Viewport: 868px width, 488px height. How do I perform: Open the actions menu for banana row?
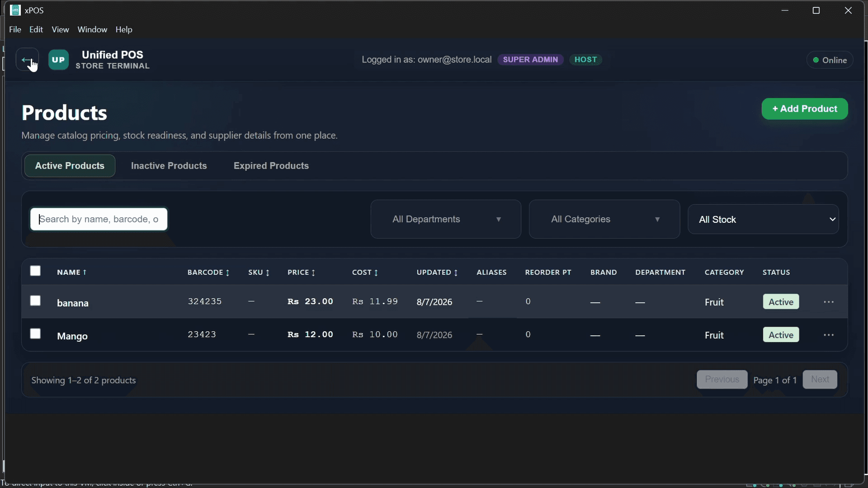[x=829, y=302]
